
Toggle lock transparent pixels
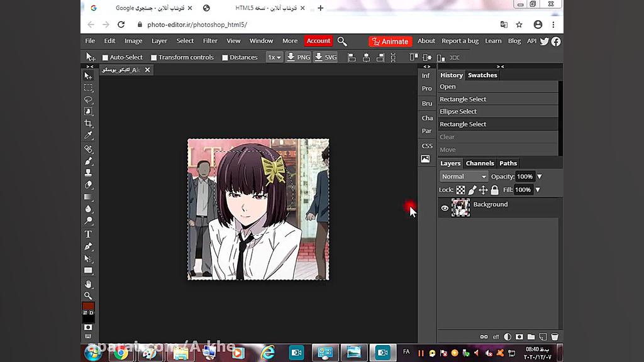461,190
